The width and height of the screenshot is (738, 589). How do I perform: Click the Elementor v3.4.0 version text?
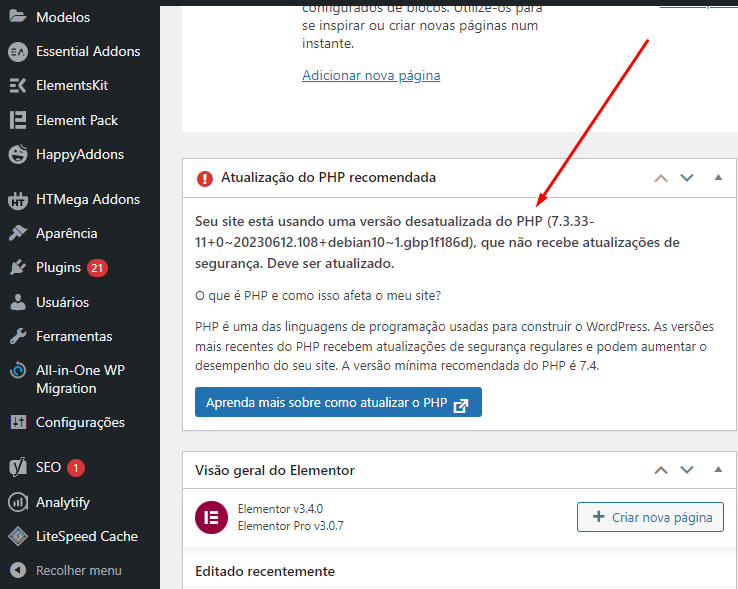pyautogui.click(x=281, y=509)
